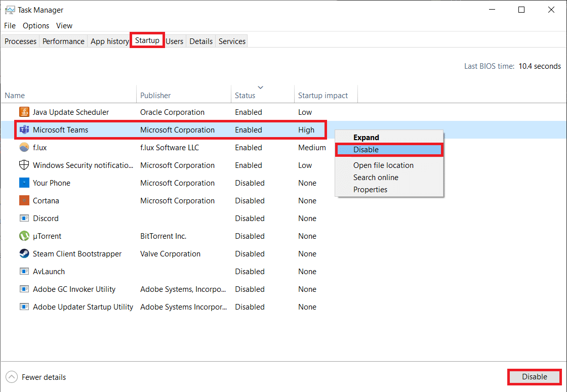Click the Microsoft Teams app icon
This screenshot has height=392, width=567.
coord(24,130)
